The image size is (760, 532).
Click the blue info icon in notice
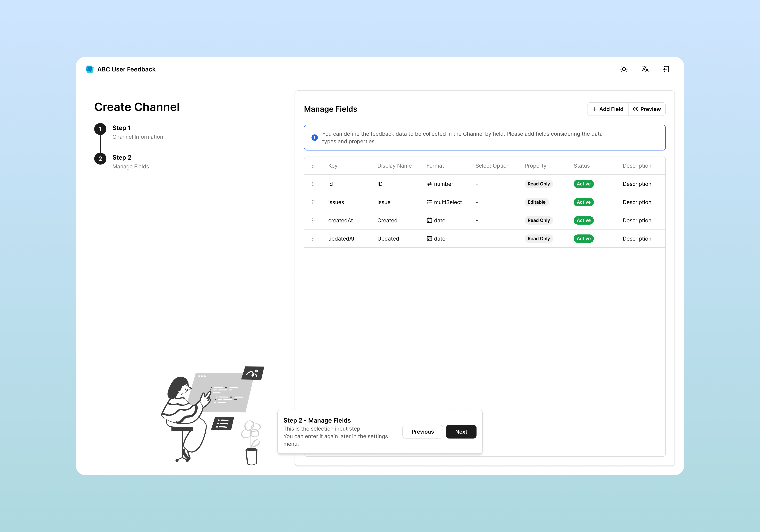(314, 137)
